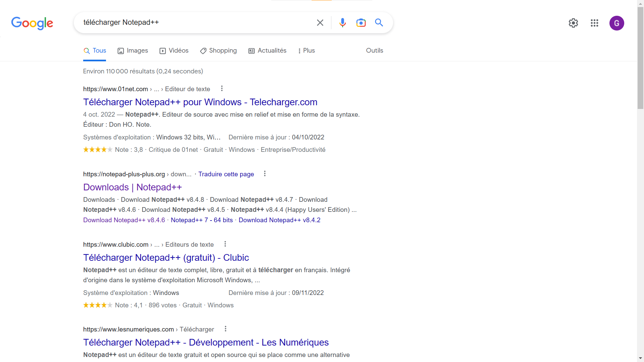Viewport: 644px width, 362px height.
Task: Open options menu for the notepad-plus-plus.org result
Action: [265, 174]
